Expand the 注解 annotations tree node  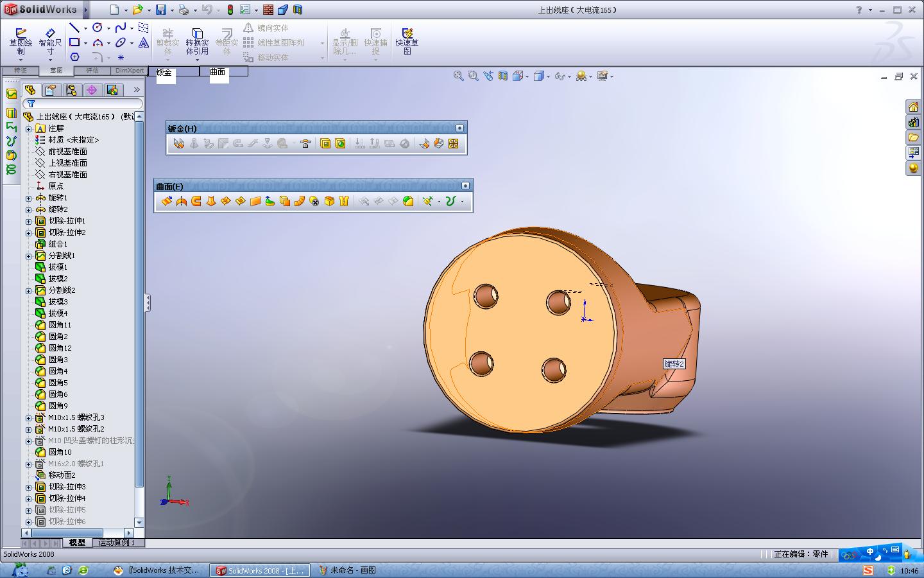coord(28,128)
